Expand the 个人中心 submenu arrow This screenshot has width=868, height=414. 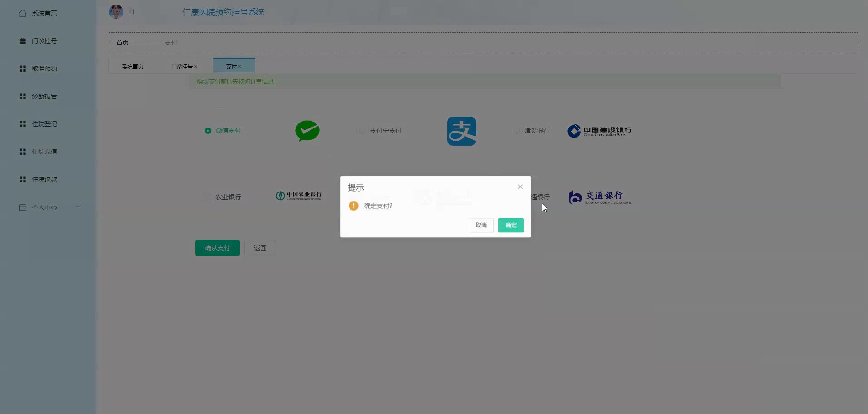(79, 207)
